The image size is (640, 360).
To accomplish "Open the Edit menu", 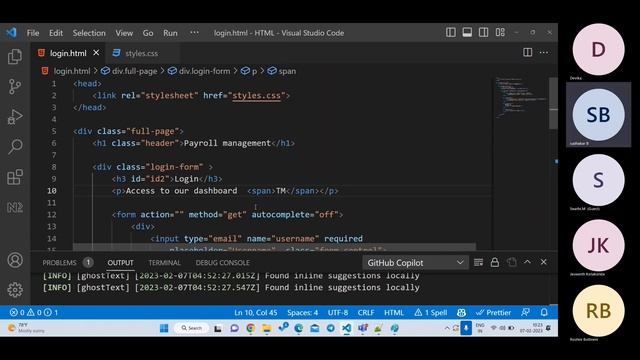I will pyautogui.click(x=56, y=33).
